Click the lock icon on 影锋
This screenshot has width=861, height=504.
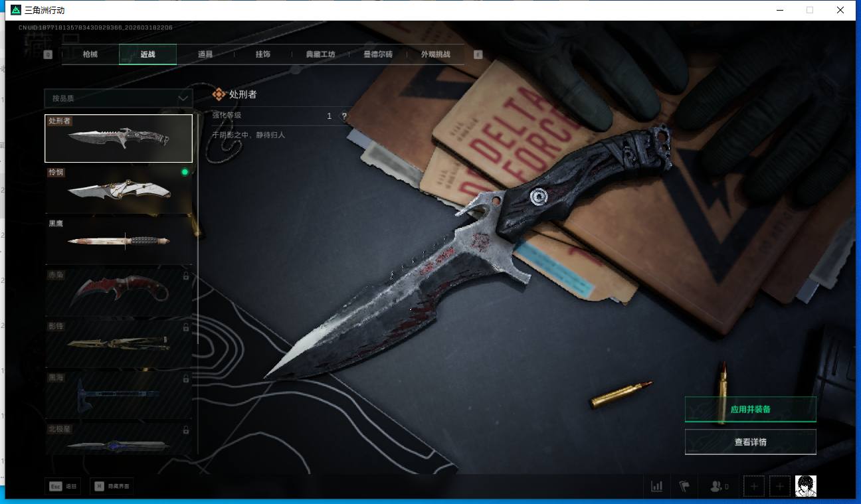(186, 327)
